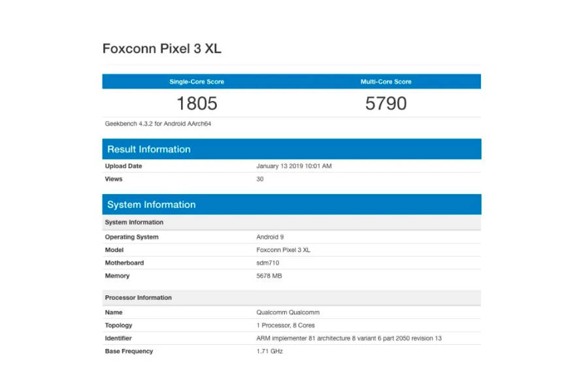This screenshot has height=392, width=588.
Task: Click the Views count value 30
Action: [260, 179]
